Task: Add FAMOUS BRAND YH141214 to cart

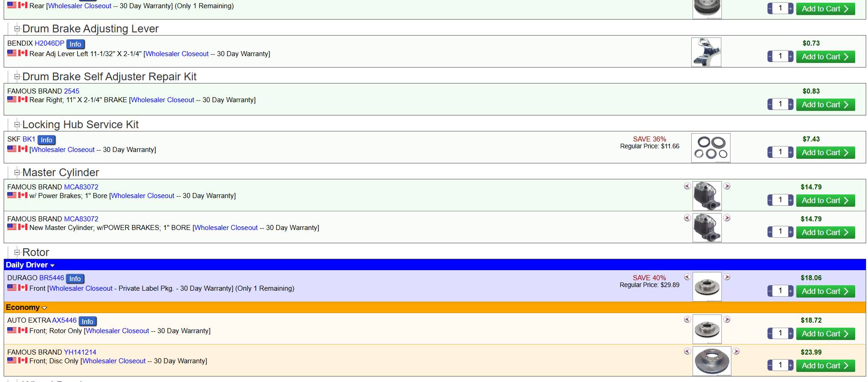Action: tap(826, 366)
